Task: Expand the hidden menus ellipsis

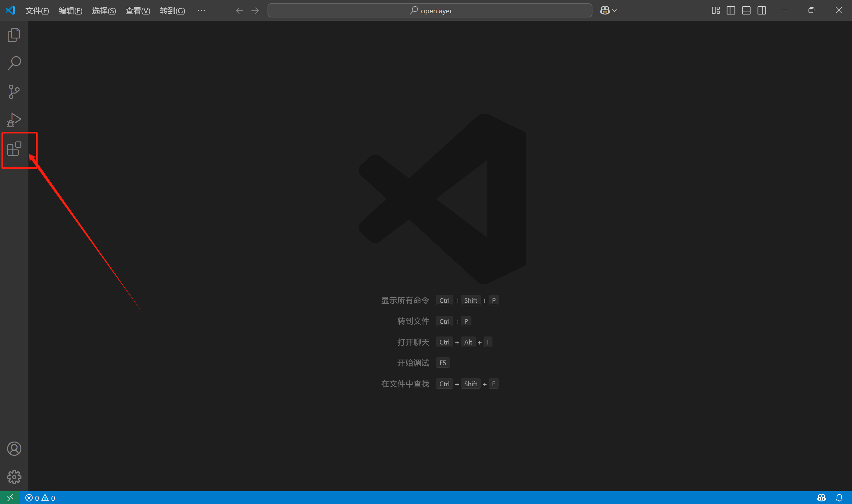Action: [201, 11]
